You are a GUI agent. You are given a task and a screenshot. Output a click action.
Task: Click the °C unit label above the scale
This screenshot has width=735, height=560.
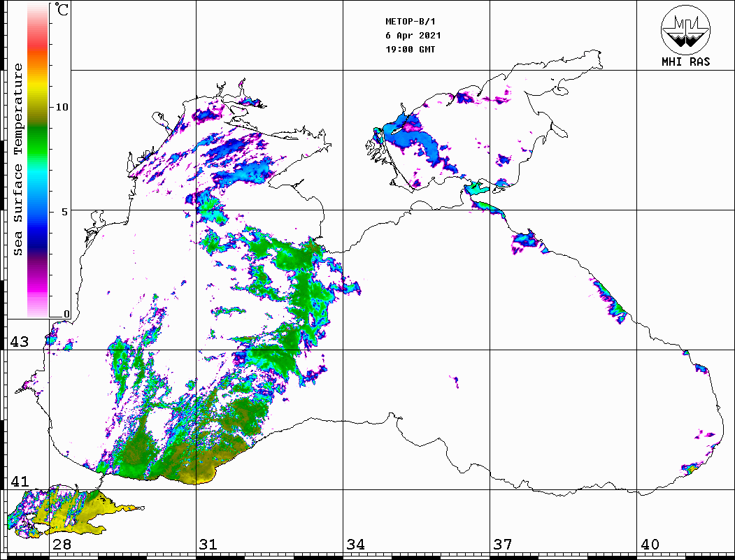click(62, 9)
